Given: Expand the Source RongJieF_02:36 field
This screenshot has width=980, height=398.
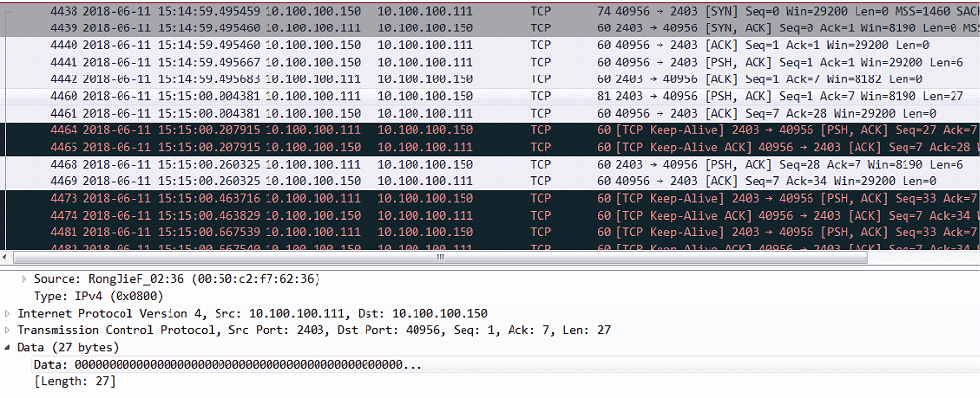Looking at the screenshot, I should pos(25,279).
